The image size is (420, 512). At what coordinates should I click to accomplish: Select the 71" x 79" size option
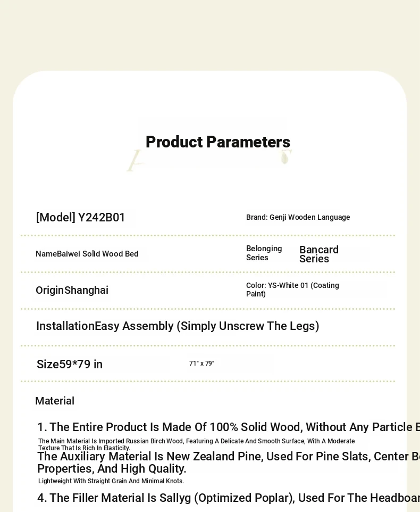coord(201,364)
